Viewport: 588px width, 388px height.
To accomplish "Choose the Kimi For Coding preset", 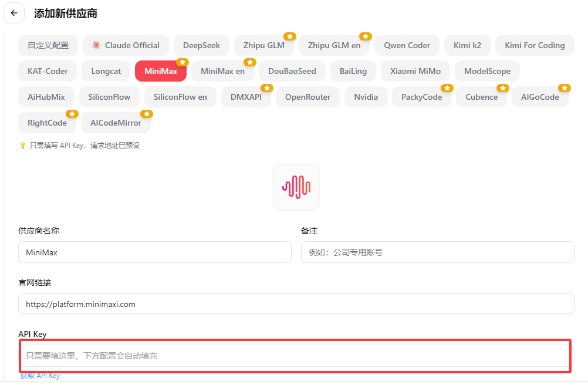I will (535, 45).
